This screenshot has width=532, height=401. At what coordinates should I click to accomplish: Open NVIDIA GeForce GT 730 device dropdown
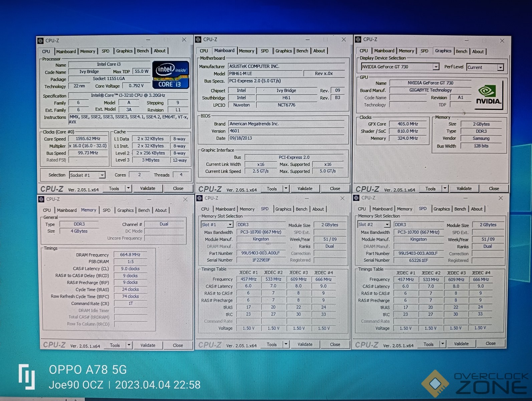[x=436, y=67]
